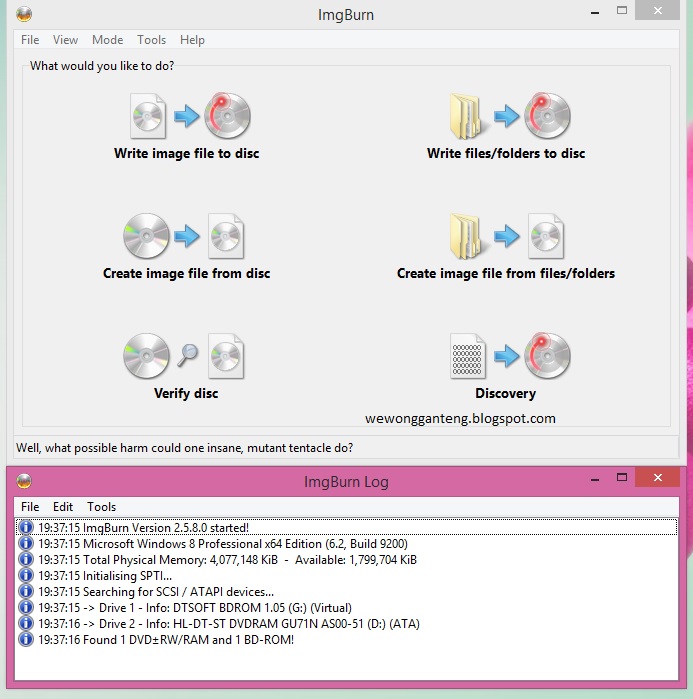Click the ImgBurn app icon in main title bar
The width and height of the screenshot is (693, 699).
tap(24, 14)
